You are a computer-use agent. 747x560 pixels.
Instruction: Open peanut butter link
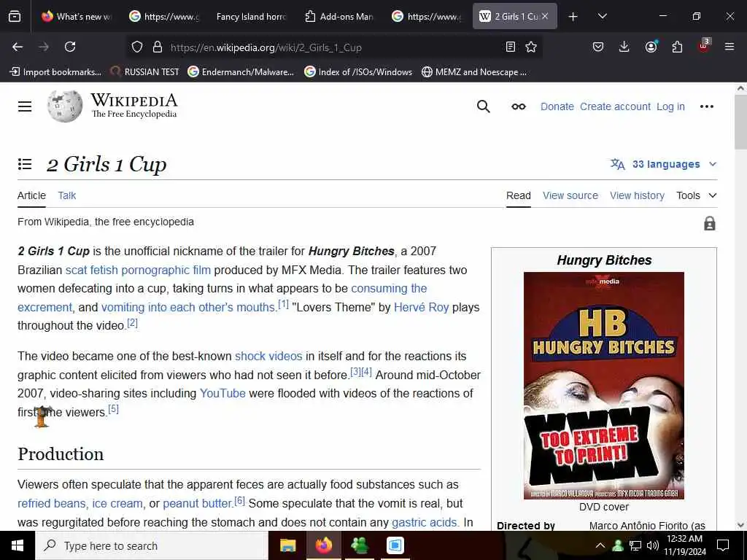197,503
